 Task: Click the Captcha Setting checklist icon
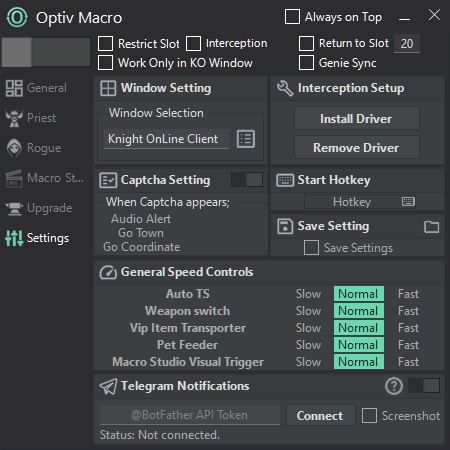click(x=108, y=180)
